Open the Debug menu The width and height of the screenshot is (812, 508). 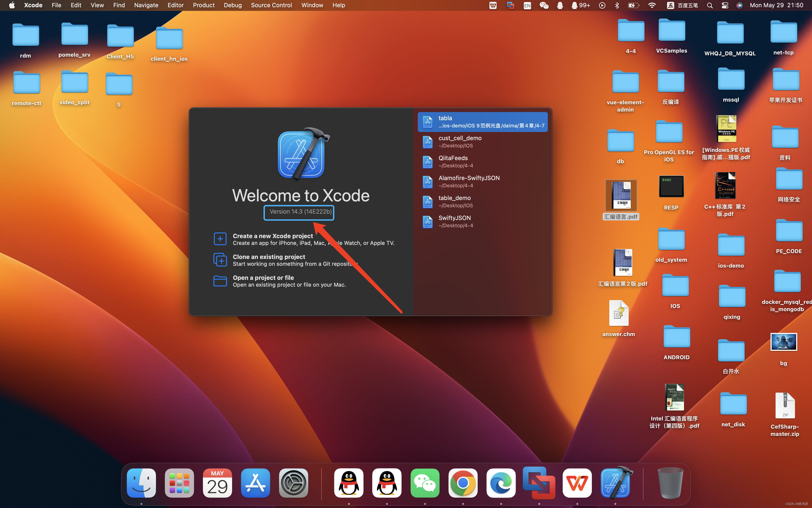[x=232, y=5]
